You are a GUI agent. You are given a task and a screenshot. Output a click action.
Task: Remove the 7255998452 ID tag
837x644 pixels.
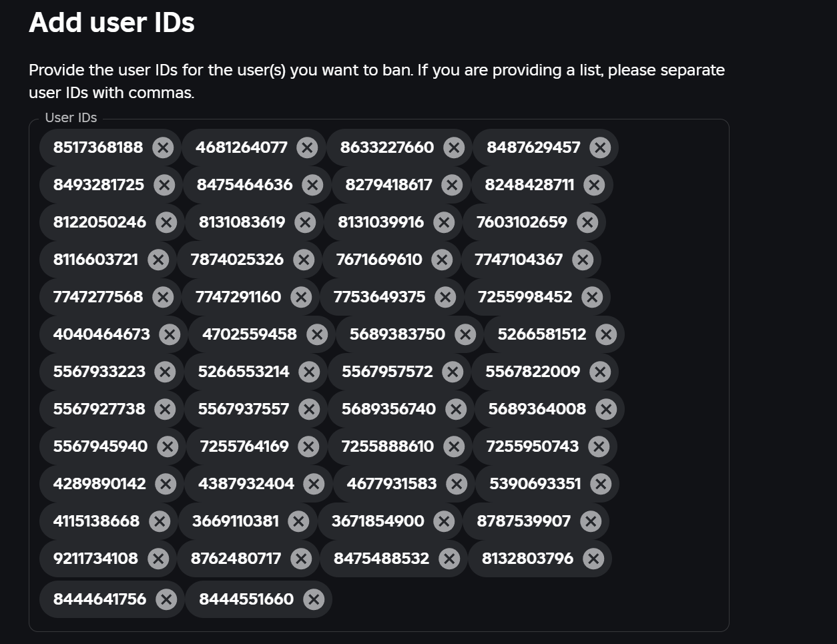coord(592,297)
